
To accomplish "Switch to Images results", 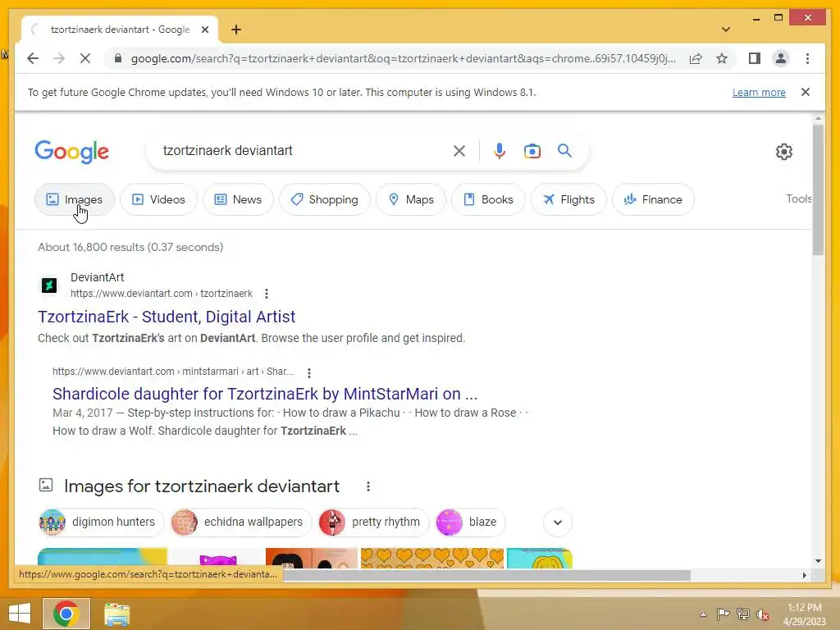I will click(x=75, y=199).
